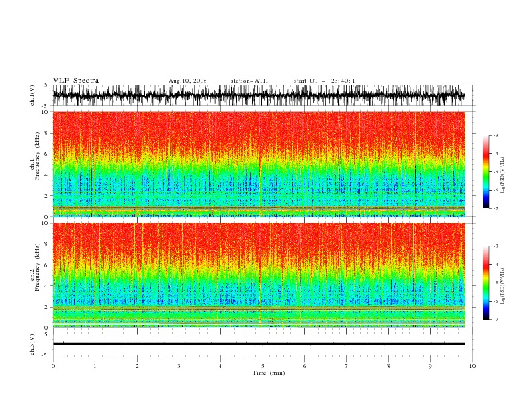Click the "-5" tick on ch.2 colorbar

pos(496,283)
